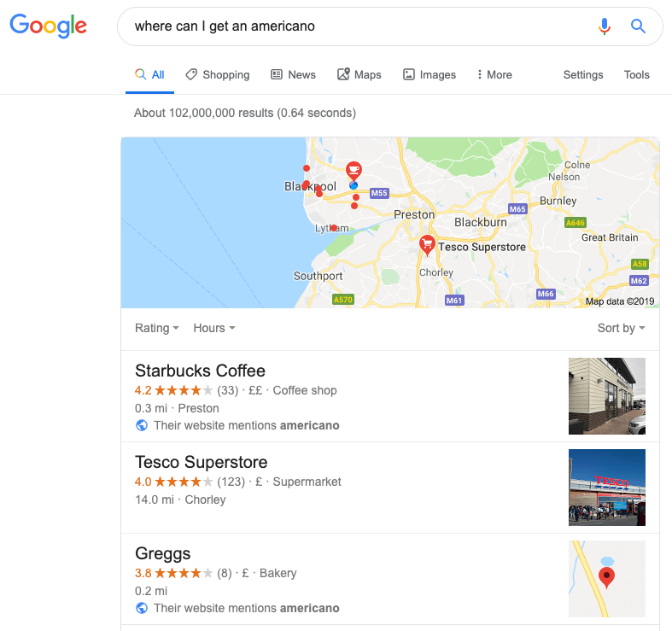Image resolution: width=672 pixels, height=631 pixels.
Task: Open the Hours filter dropdown
Action: tap(213, 328)
